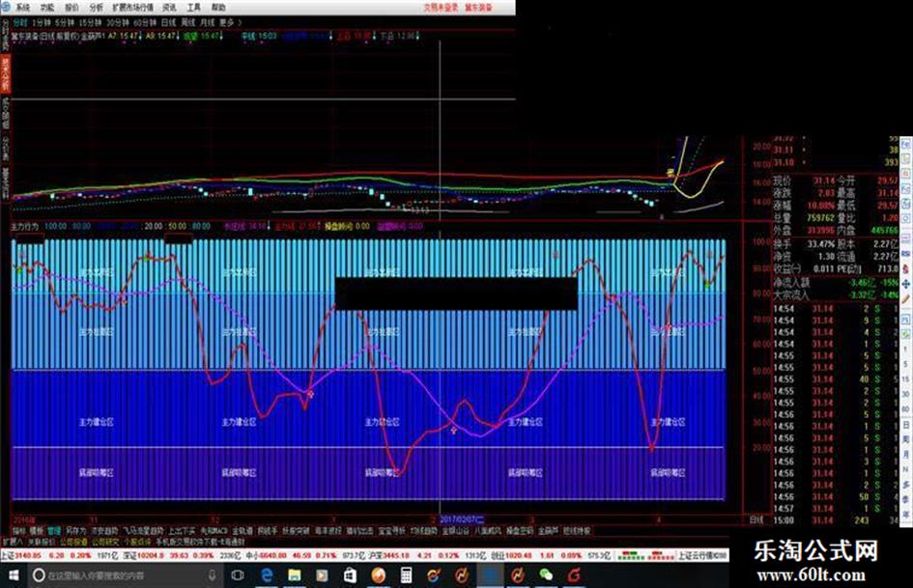Click the red-green signal bars status icon
Viewport: 913px width, 588px height.
point(644,556)
